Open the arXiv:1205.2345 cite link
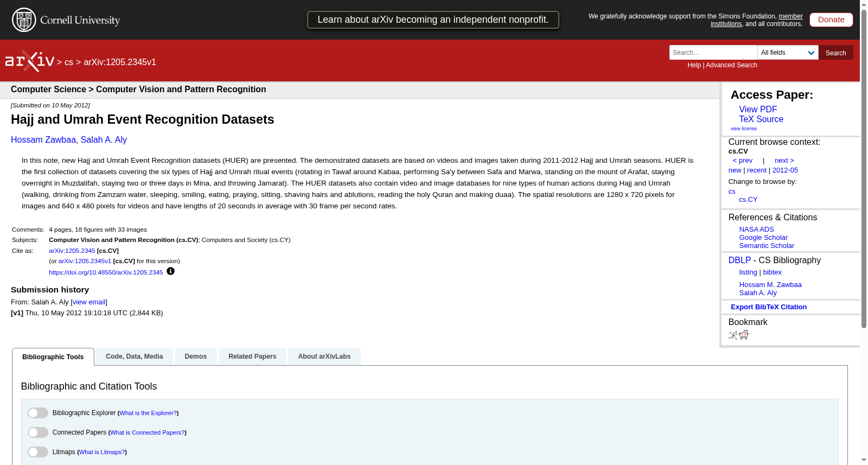The height and width of the screenshot is (465, 868). coord(72,251)
